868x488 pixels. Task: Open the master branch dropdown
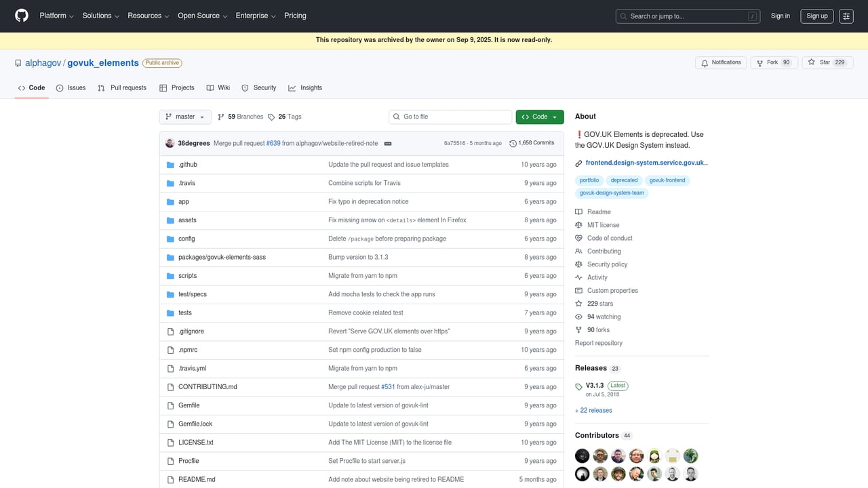pyautogui.click(x=184, y=117)
